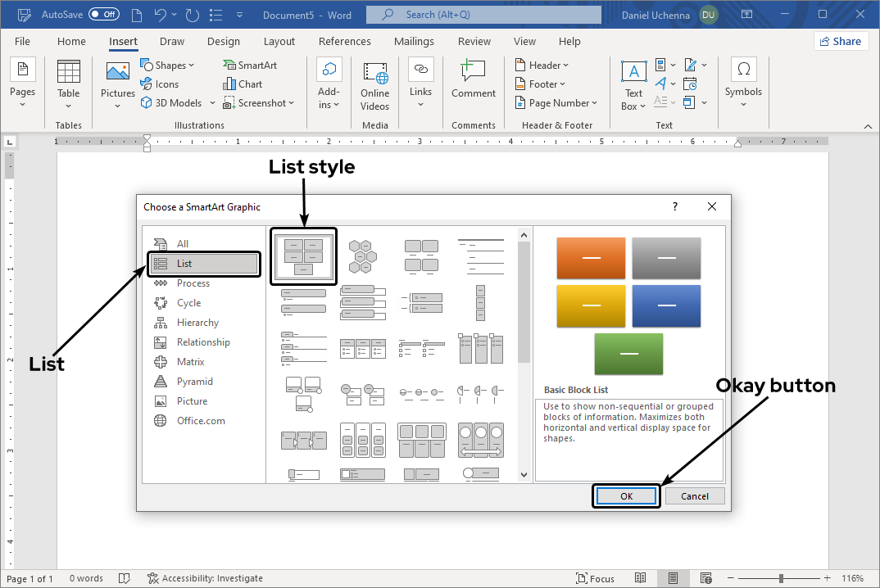880x588 pixels.
Task: Select the Hierarchy SmartArt category
Action: [197, 323]
